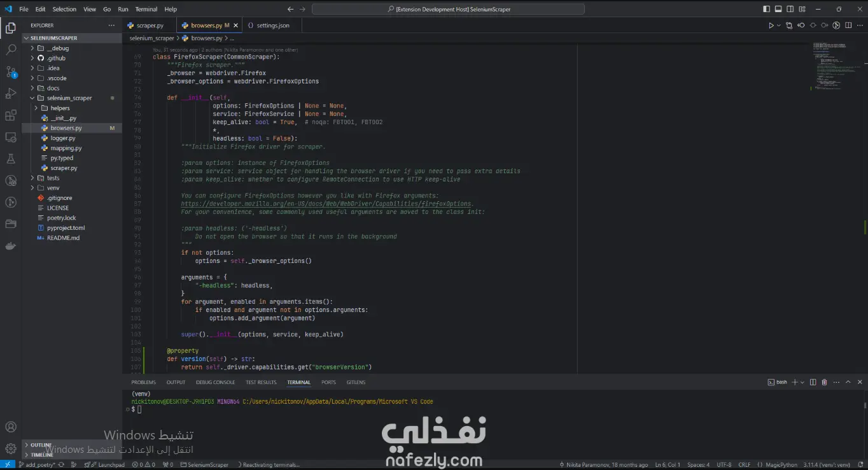
Task: Go back using the navigation arrow
Action: [x=291, y=10]
